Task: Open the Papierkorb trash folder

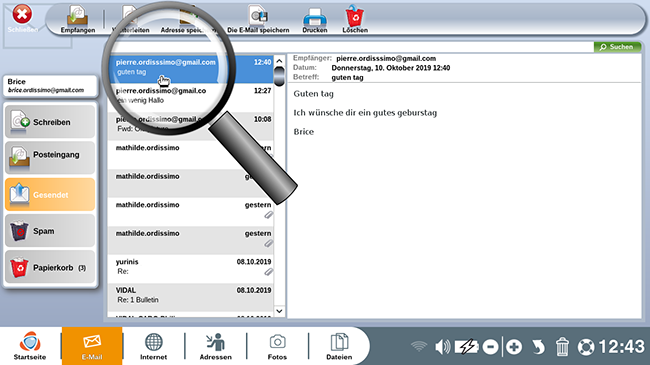Action: point(50,267)
